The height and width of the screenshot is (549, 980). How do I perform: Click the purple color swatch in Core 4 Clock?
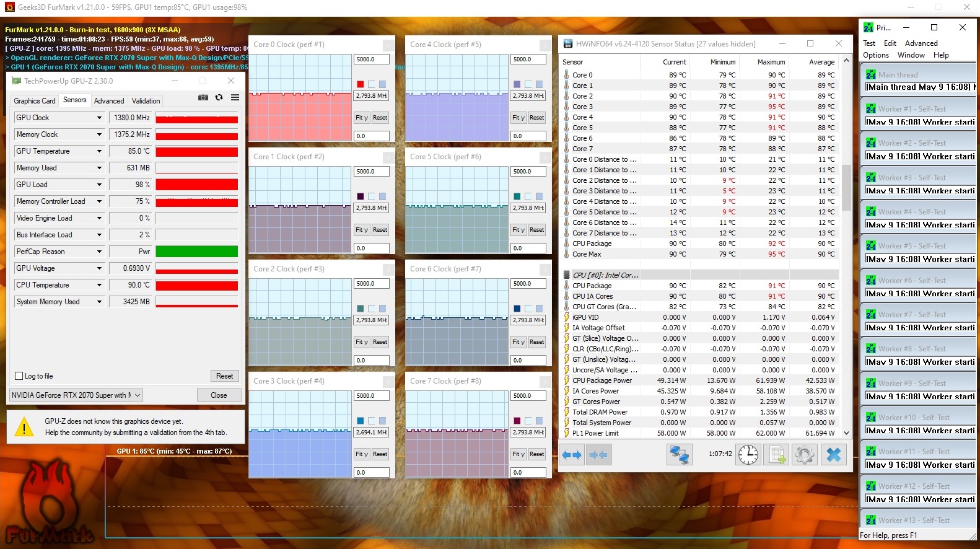point(517,84)
